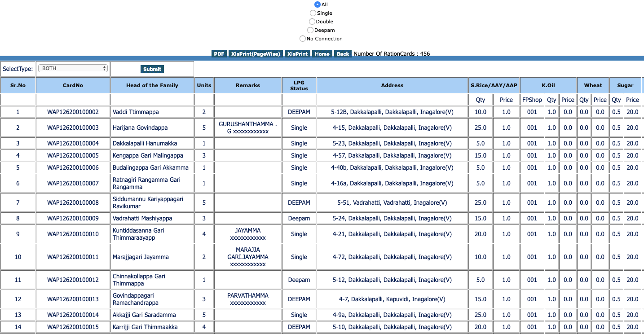
Task: Click the GURUSHANTHAMMA . G remark
Action: (248, 127)
